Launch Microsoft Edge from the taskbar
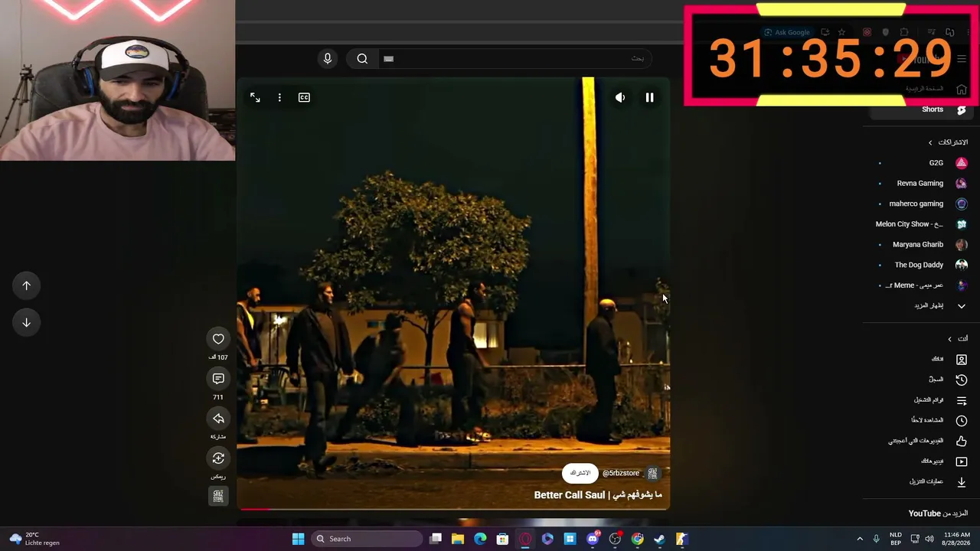The image size is (980, 551). tap(480, 539)
